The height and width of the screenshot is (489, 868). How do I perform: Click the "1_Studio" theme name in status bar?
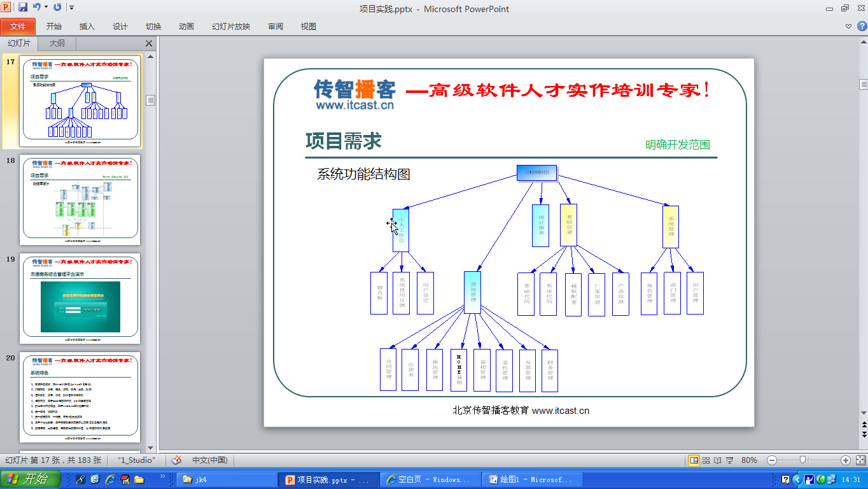(136, 460)
